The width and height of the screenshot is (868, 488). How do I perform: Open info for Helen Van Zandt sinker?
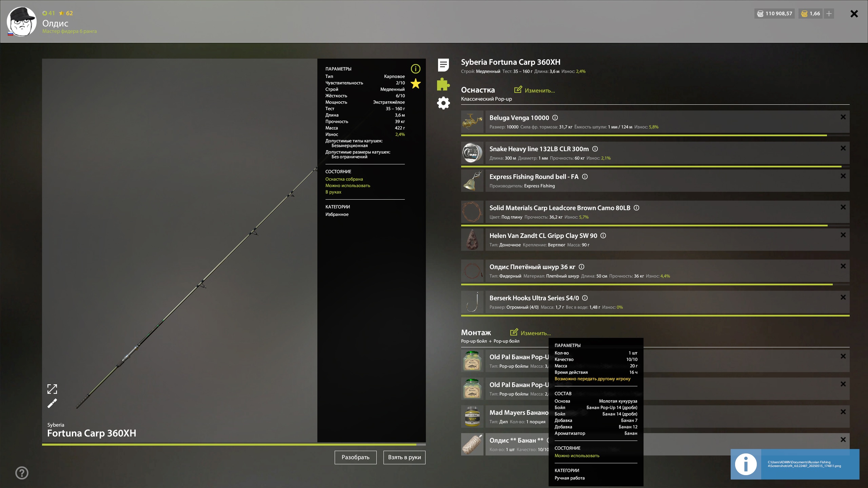pos(603,236)
